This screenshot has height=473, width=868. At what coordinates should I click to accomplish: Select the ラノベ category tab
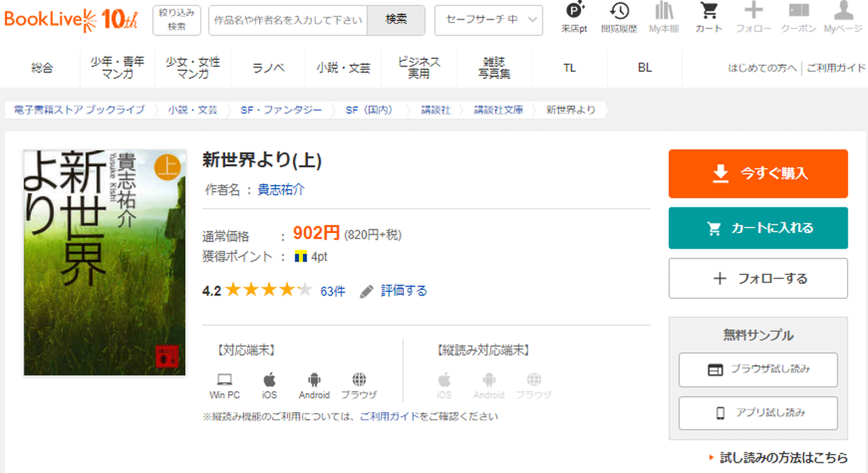268,68
